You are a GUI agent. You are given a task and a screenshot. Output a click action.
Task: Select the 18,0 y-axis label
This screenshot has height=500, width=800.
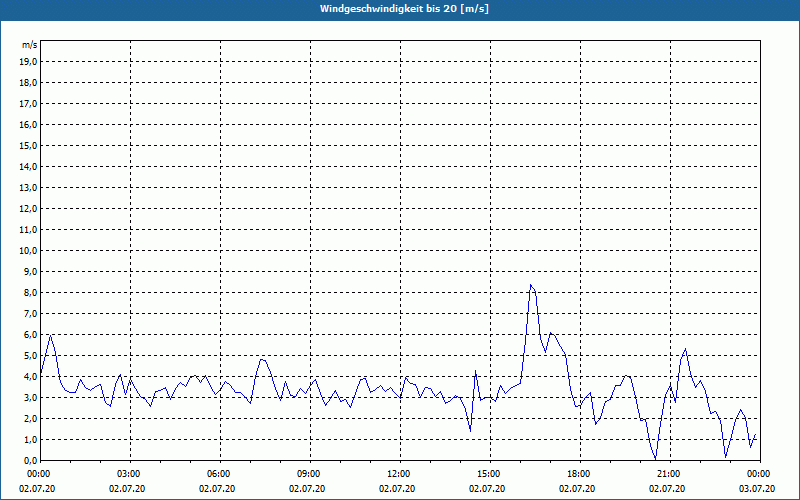pyautogui.click(x=28, y=83)
